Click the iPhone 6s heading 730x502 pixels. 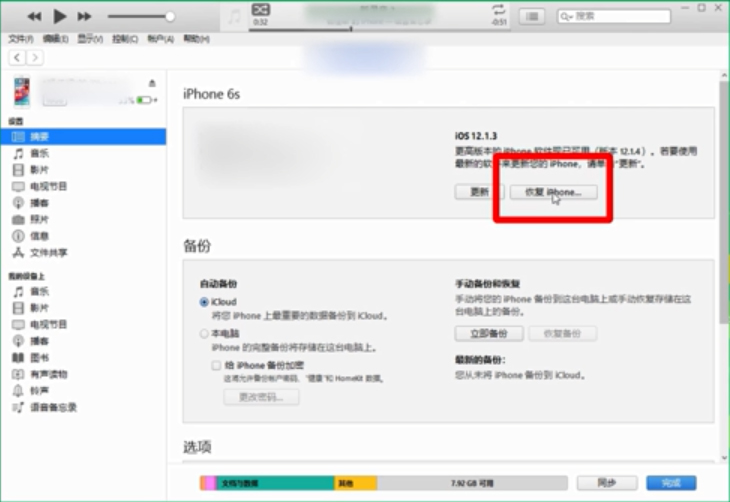[x=211, y=94]
